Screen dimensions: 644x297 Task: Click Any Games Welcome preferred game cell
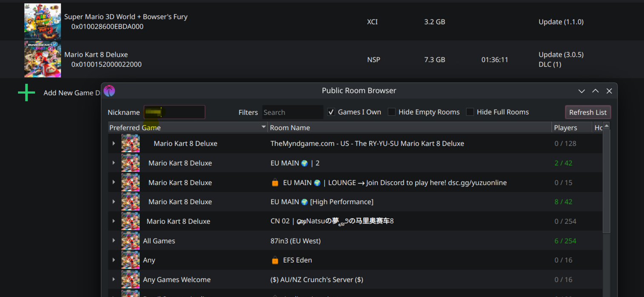pyautogui.click(x=177, y=280)
